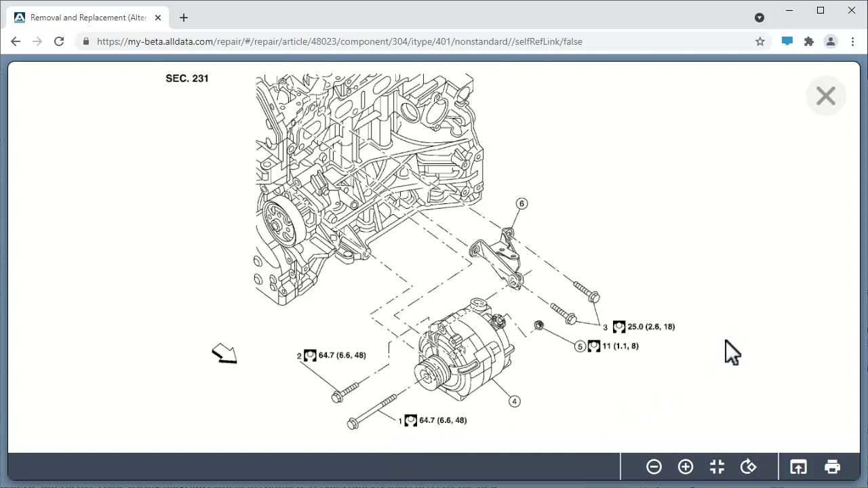Screen dimensions: 868x488
Task: View the site security lock info
Action: tap(85, 41)
